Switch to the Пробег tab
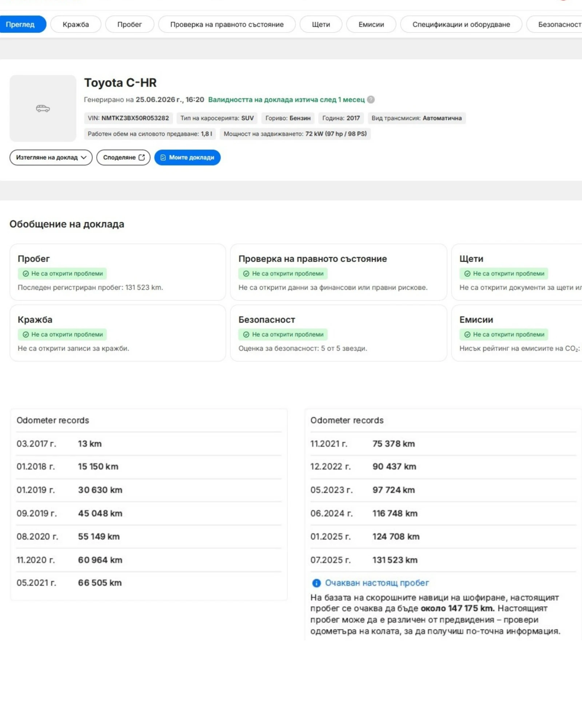This screenshot has width=582, height=728. [x=129, y=24]
